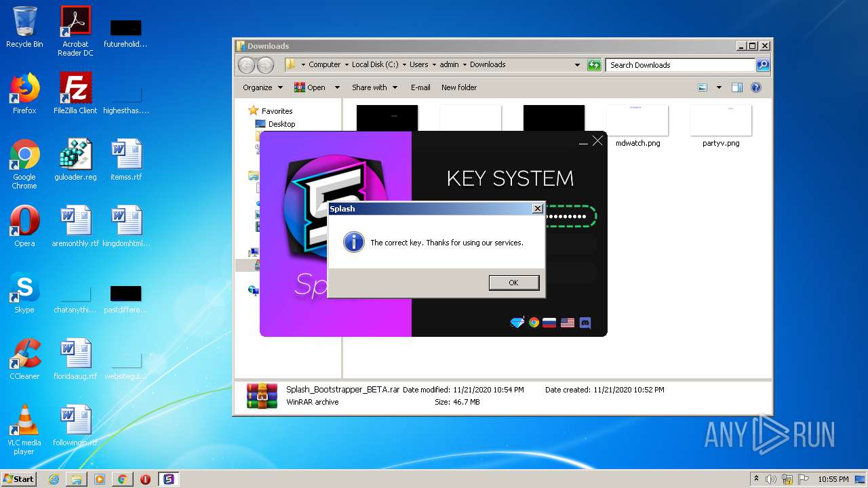Click the Start button
The width and height of the screenshot is (868, 488).
19,479
